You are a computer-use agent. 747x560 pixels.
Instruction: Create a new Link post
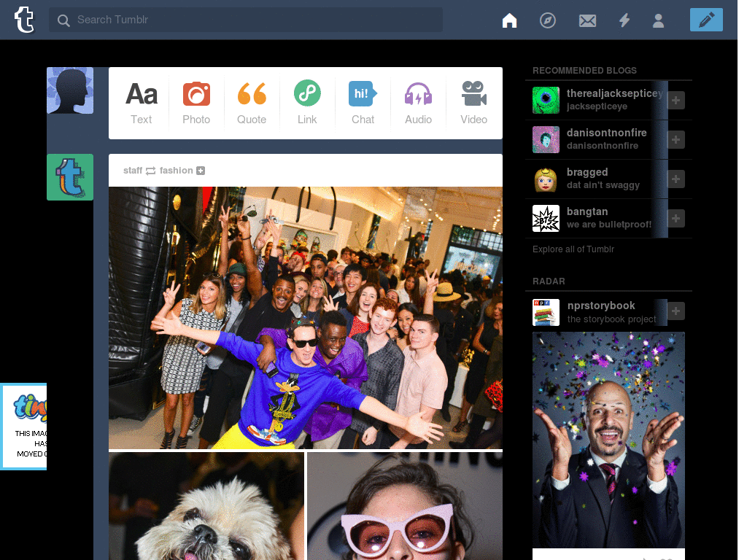[x=307, y=104]
